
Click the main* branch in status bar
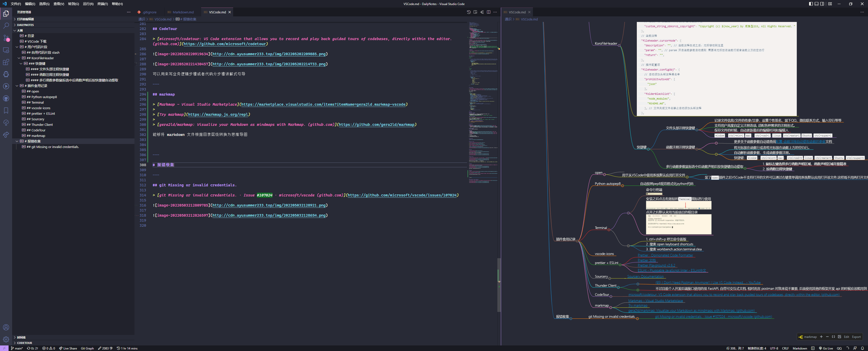click(16, 348)
